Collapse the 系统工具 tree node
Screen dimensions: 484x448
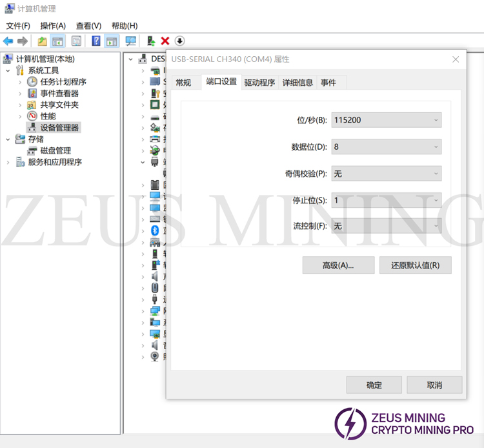8,70
